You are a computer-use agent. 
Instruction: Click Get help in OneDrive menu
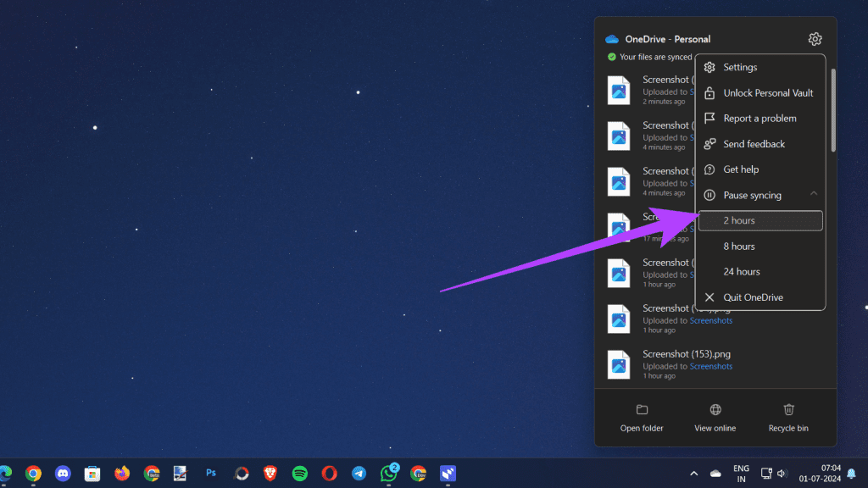(x=742, y=169)
